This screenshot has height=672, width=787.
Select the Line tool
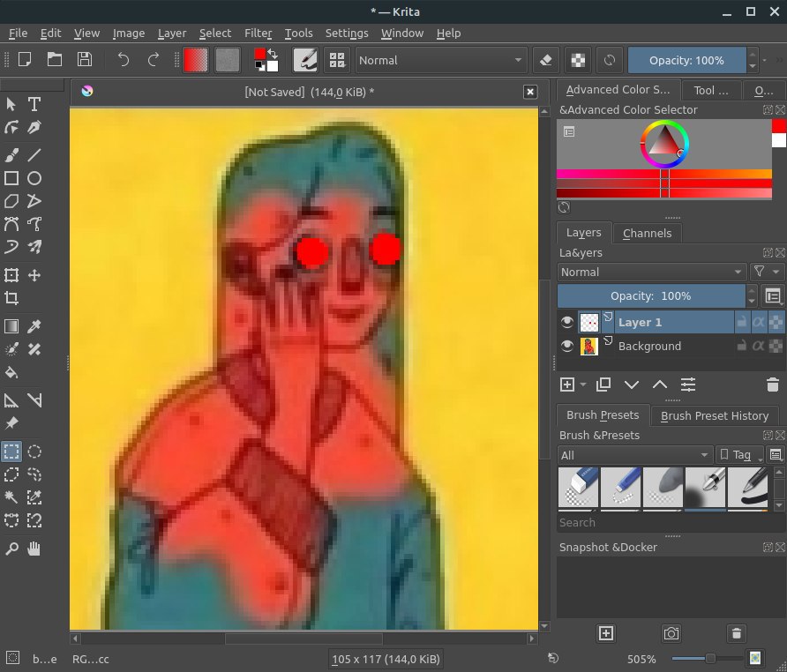(x=34, y=155)
